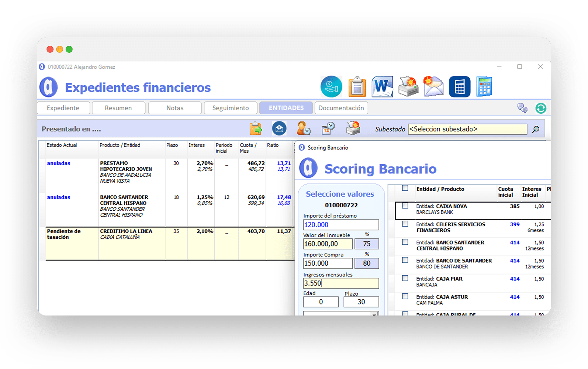Click the small icon in Scoring Bancario title bar

[x=302, y=148]
